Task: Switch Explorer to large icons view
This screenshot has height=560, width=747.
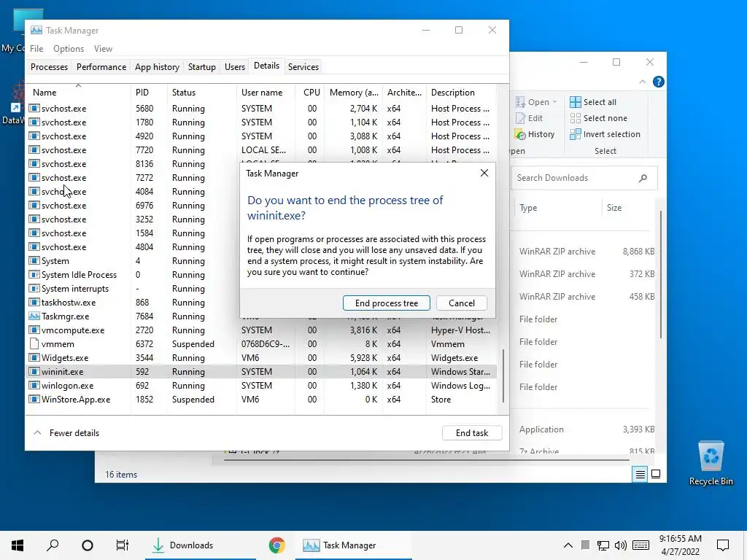Action: point(656,474)
